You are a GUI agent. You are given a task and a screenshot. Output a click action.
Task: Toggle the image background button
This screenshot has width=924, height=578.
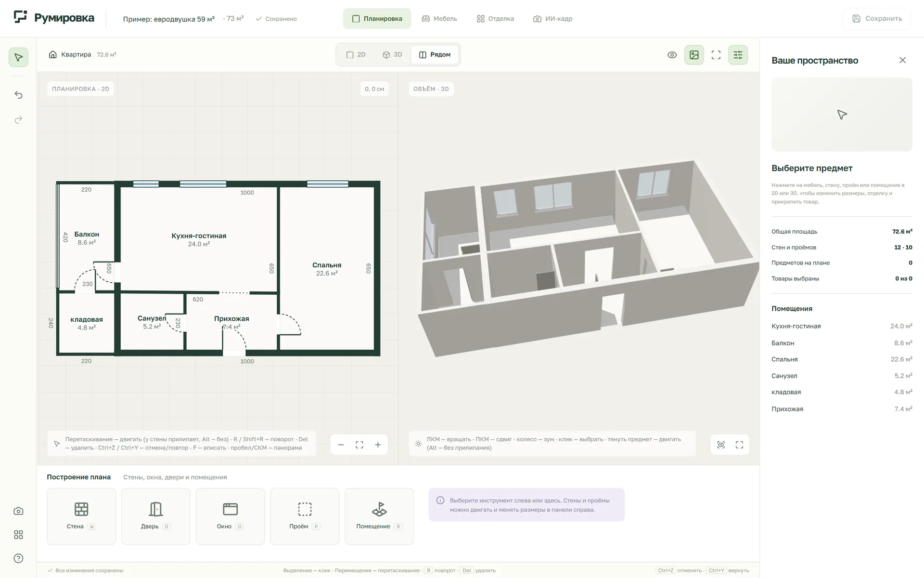694,55
